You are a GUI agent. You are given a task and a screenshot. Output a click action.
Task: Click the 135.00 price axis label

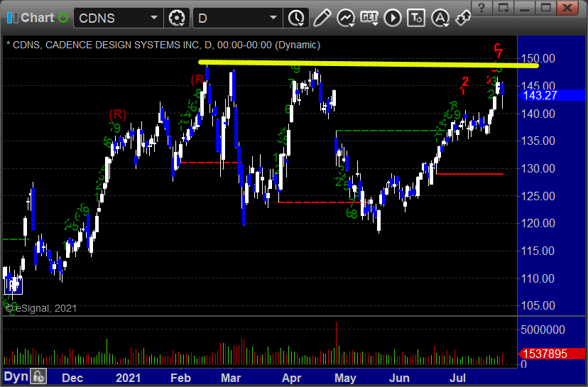538,141
